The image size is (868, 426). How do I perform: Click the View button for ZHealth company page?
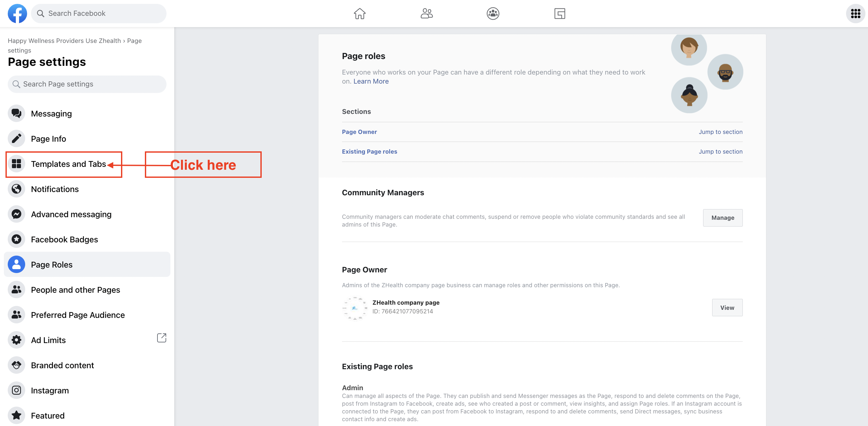point(727,308)
